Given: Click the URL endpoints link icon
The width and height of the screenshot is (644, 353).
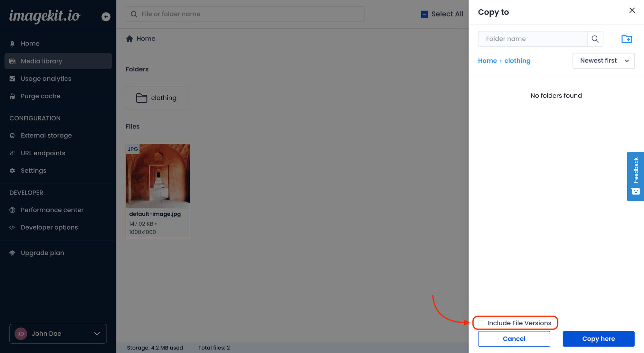Looking at the screenshot, I should click(12, 153).
